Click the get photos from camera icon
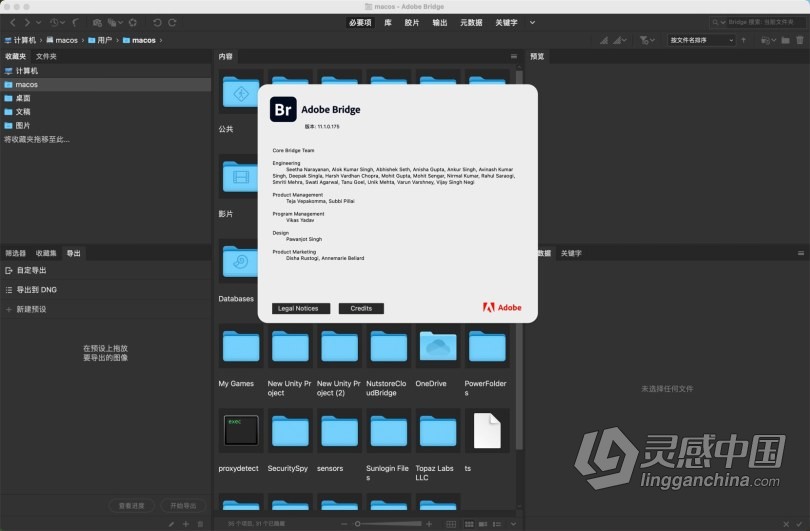This screenshot has height=531, width=810. coord(97,23)
